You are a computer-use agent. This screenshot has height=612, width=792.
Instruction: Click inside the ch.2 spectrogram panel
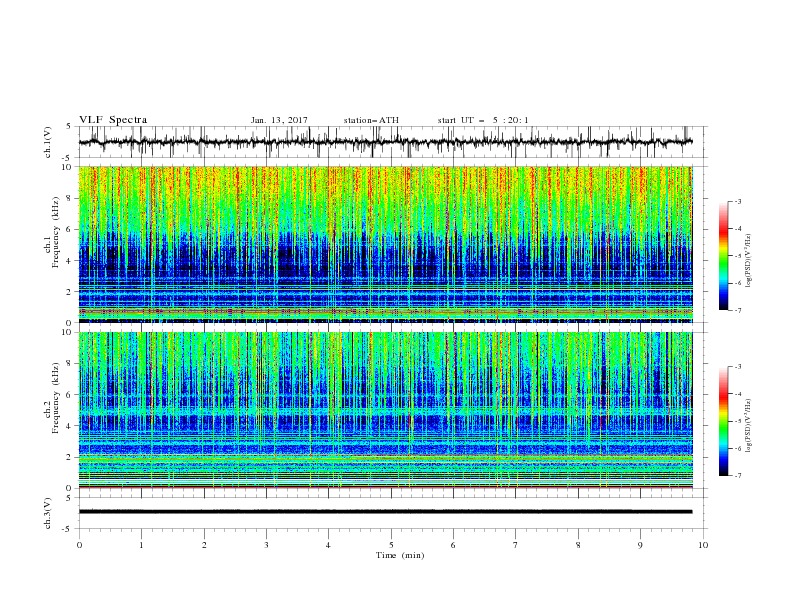(385, 410)
